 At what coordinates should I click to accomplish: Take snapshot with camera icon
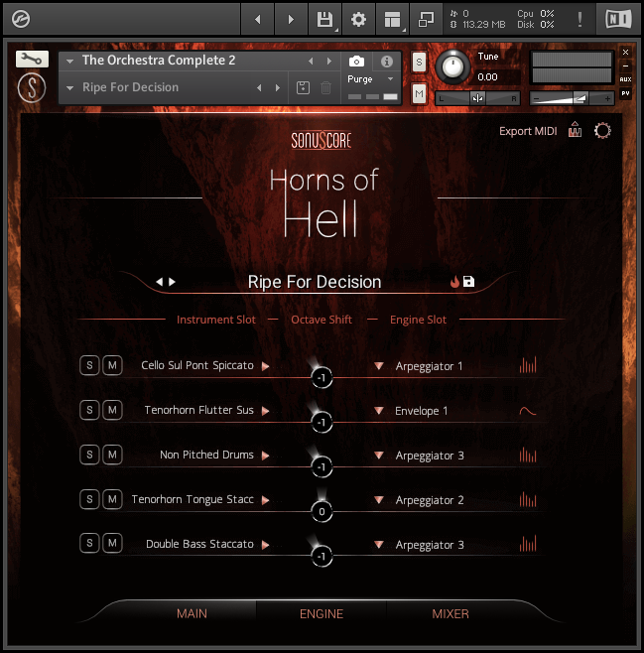pos(356,62)
